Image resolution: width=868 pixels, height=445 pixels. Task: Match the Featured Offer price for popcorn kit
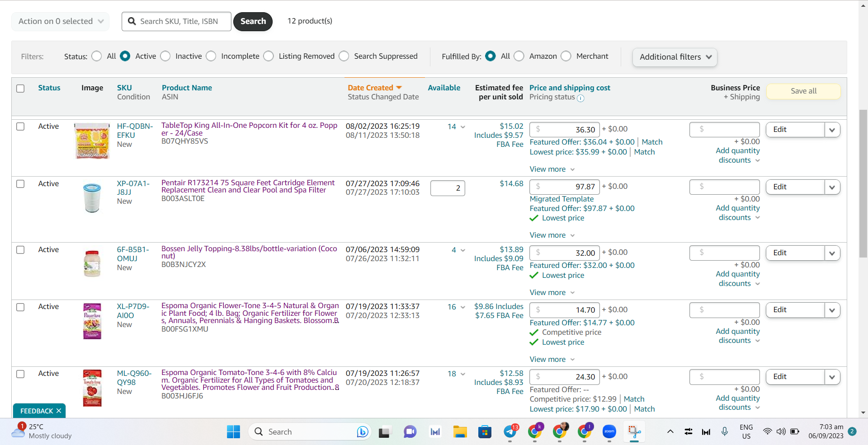pyautogui.click(x=652, y=142)
